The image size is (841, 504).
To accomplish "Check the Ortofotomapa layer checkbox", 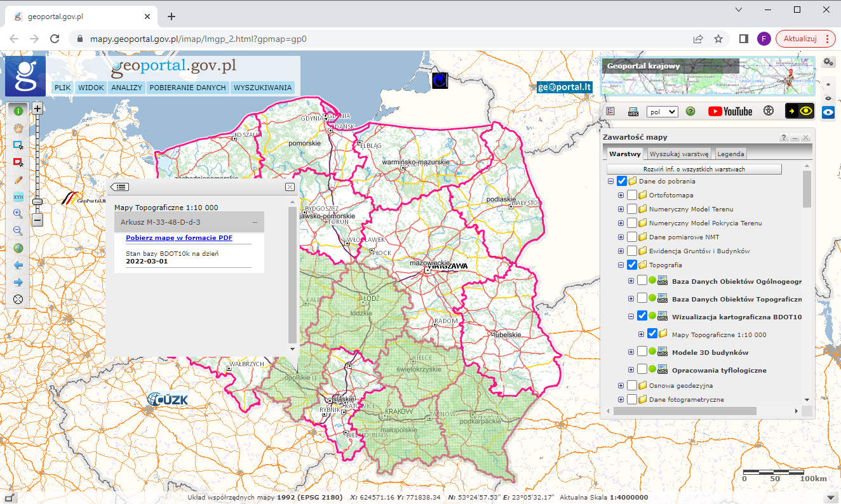I will [x=631, y=196].
